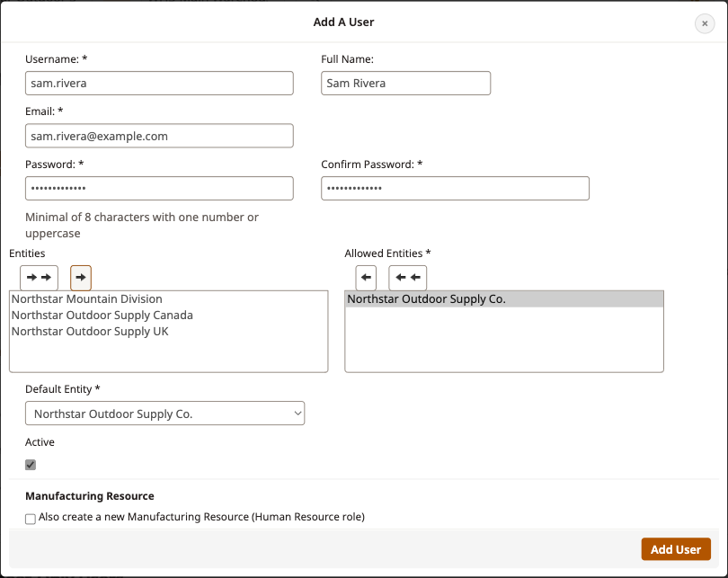Focus the Username field containing sam.rivera
Viewport: 728px width, 578px height.
click(159, 83)
